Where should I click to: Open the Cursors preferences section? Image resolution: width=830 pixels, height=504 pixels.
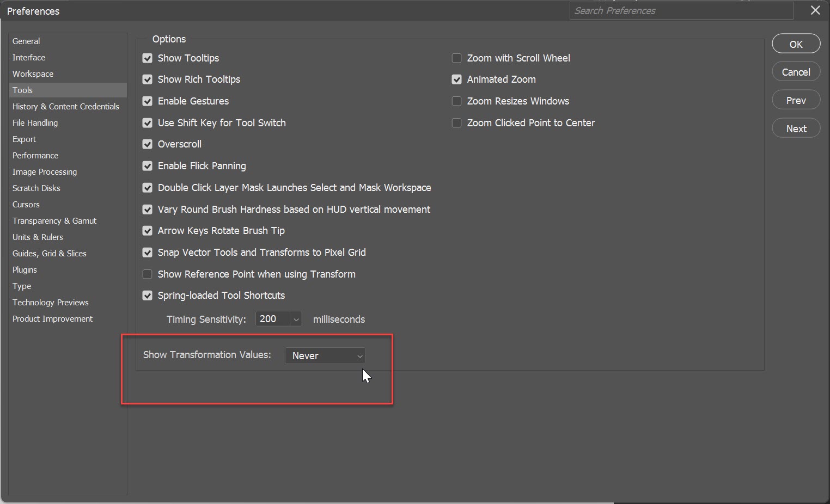(26, 205)
